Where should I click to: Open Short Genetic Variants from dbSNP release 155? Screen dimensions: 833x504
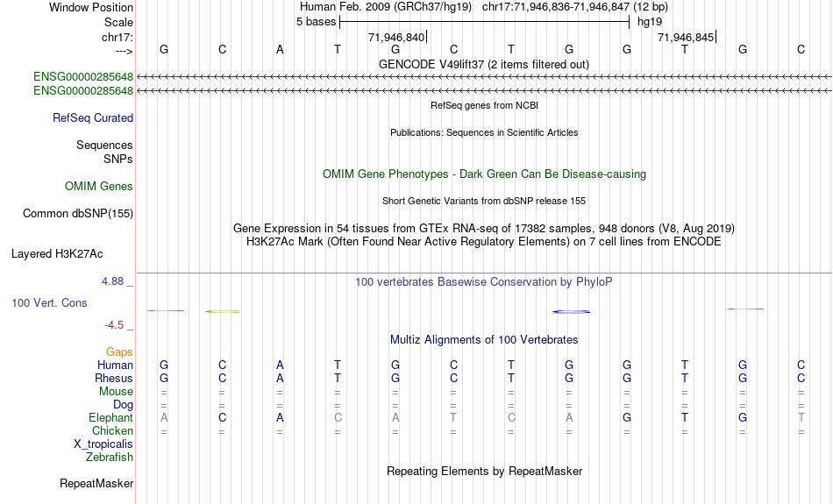pyautogui.click(x=484, y=201)
